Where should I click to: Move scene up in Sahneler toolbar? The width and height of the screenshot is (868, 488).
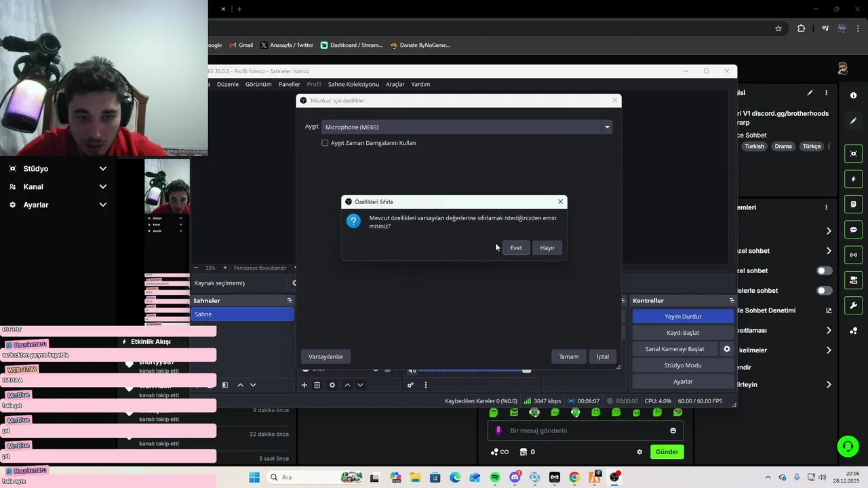(x=240, y=385)
